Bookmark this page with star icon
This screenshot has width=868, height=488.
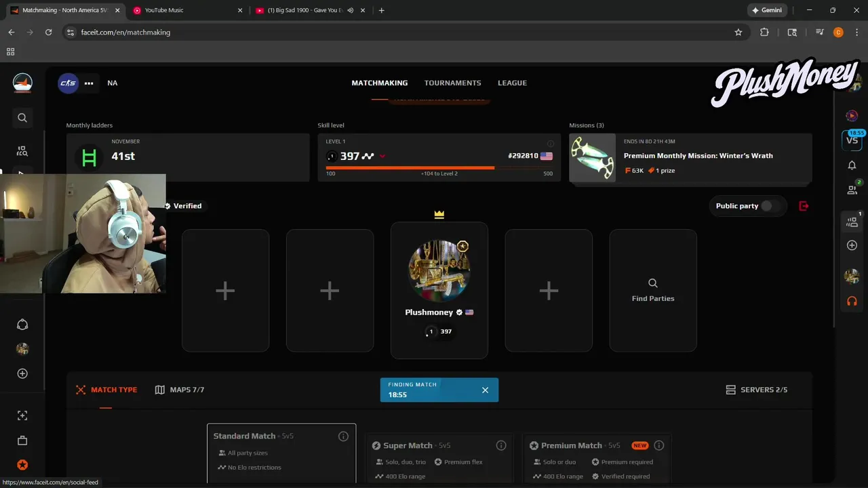[x=738, y=32]
